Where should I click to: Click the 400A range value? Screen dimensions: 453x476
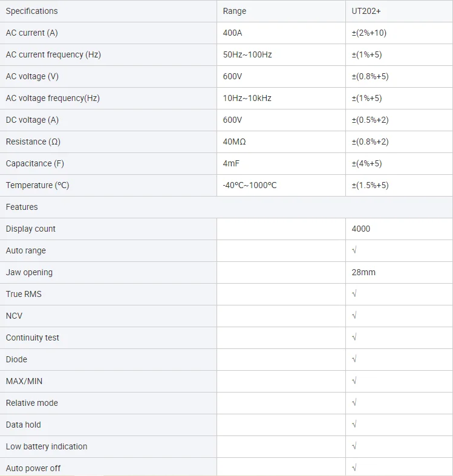tap(233, 33)
